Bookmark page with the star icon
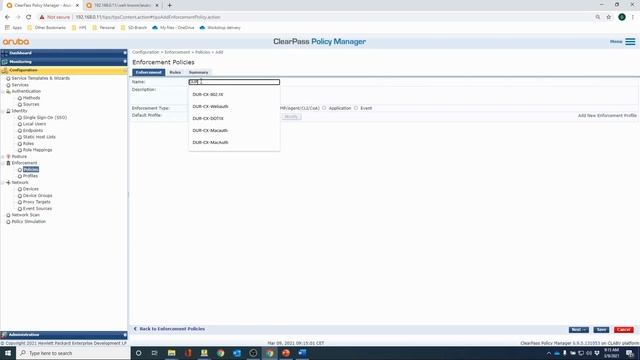The image size is (640, 360). [x=609, y=17]
